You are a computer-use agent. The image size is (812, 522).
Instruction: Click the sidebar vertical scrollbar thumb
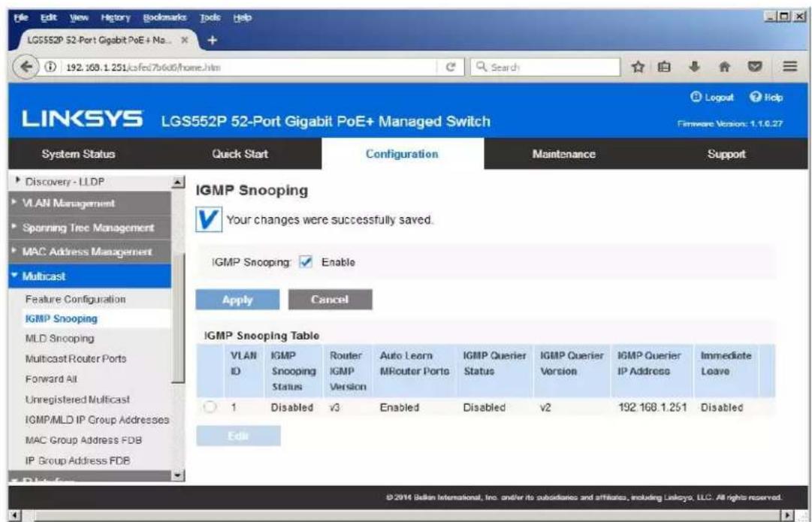pos(177,318)
